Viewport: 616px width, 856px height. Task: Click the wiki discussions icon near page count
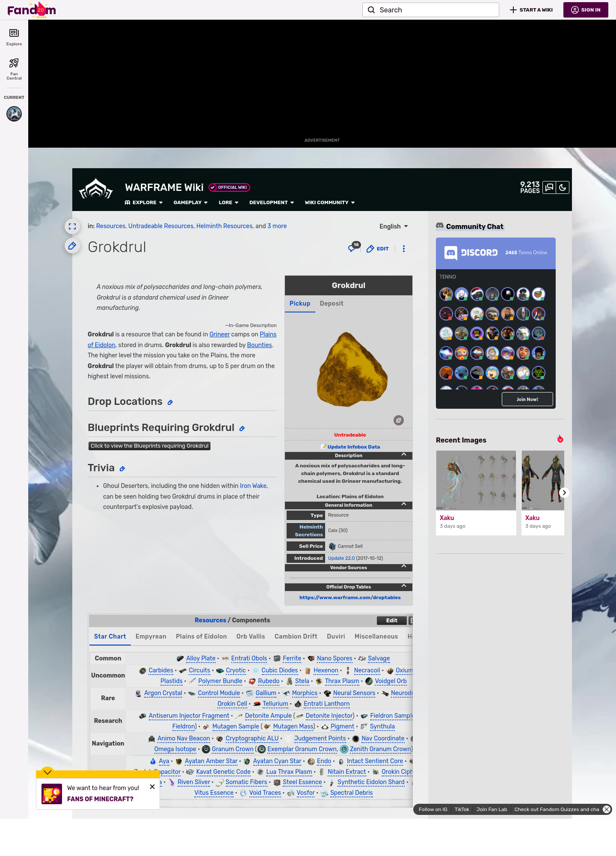(549, 187)
